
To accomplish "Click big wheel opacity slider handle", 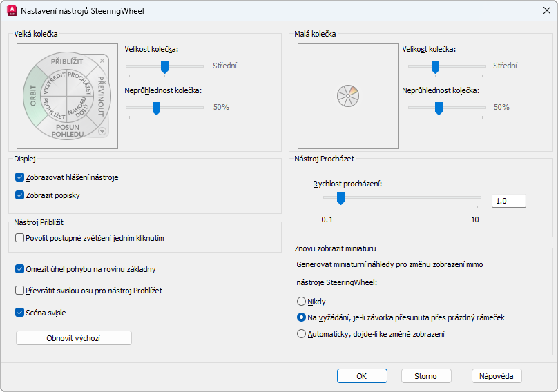I will (x=156, y=108).
